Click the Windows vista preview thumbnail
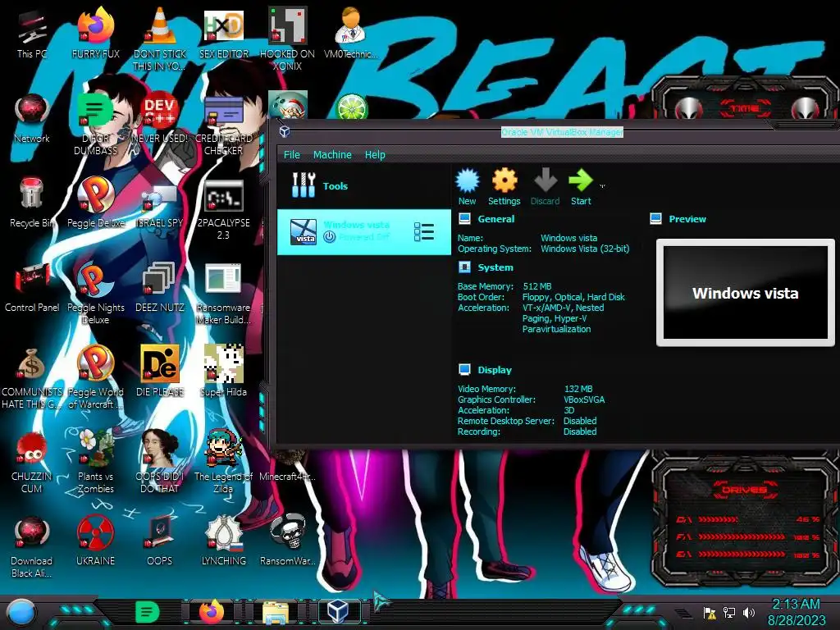This screenshot has height=630, width=840. [745, 293]
